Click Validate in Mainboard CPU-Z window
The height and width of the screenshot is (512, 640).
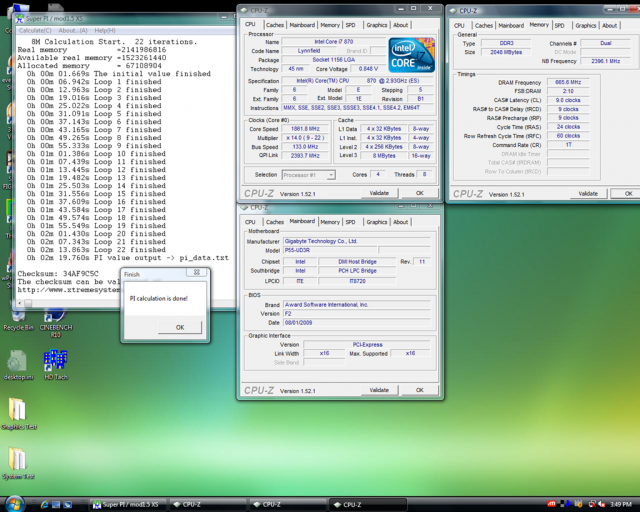379,390
